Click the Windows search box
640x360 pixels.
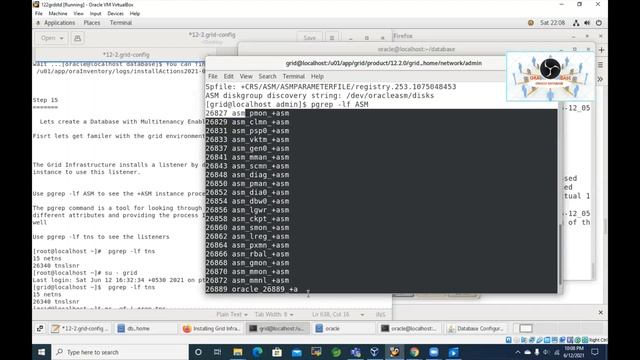[x=120, y=352]
